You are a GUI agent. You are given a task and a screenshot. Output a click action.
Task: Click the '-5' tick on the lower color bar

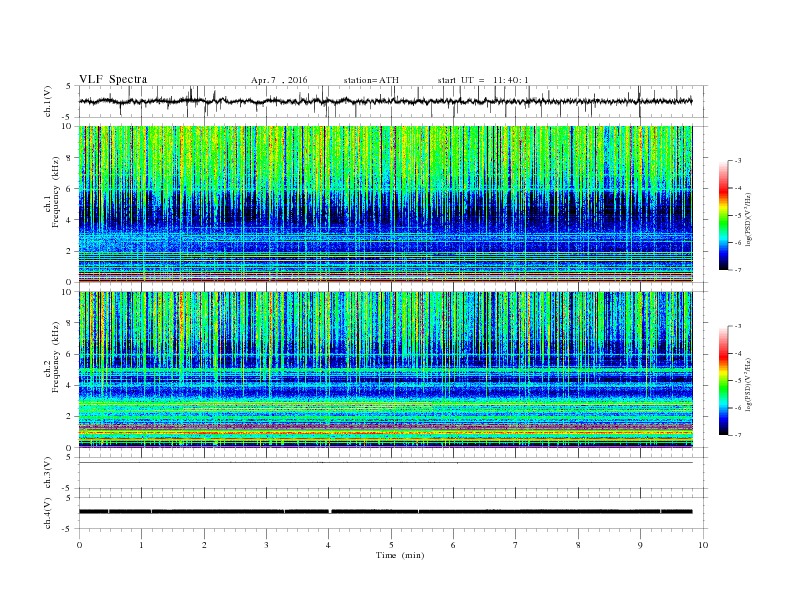coord(738,381)
